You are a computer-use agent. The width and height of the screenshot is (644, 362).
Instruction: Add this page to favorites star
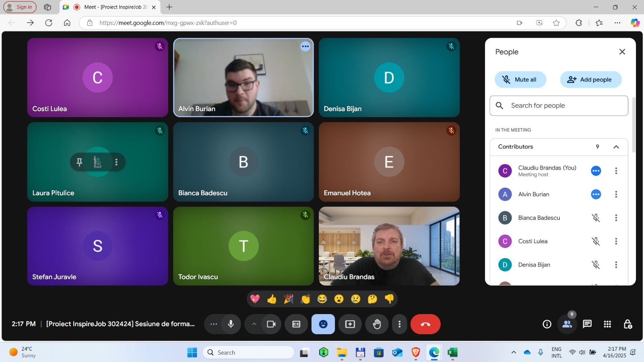point(556,23)
